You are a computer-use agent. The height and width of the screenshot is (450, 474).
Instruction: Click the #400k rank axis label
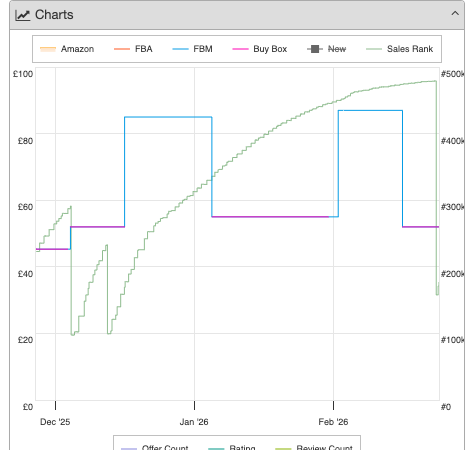452,141
